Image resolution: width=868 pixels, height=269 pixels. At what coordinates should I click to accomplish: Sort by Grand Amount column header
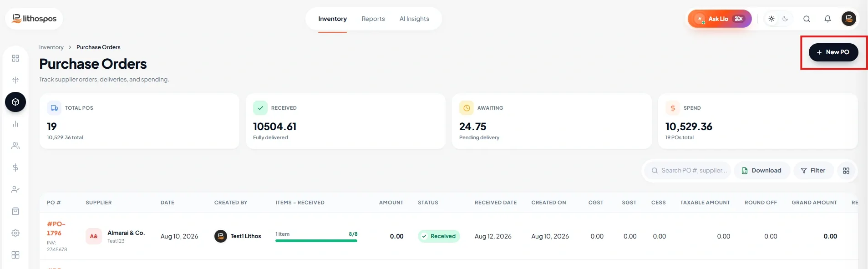(814, 203)
